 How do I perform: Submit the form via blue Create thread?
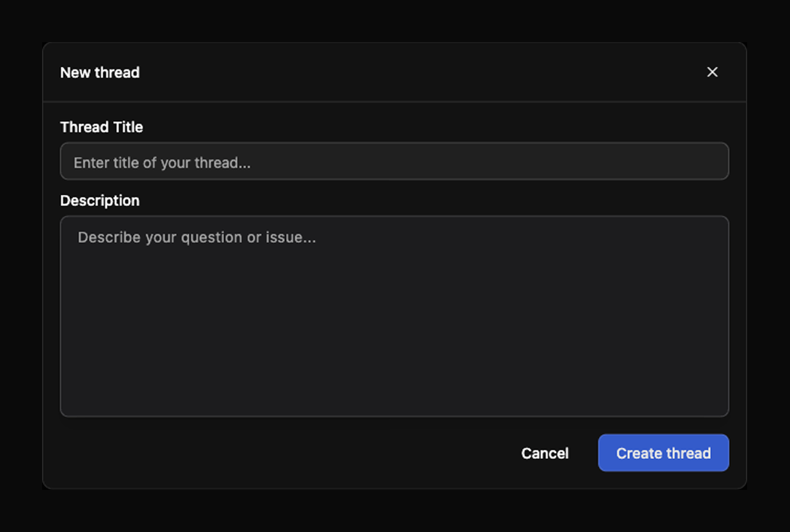point(663,453)
